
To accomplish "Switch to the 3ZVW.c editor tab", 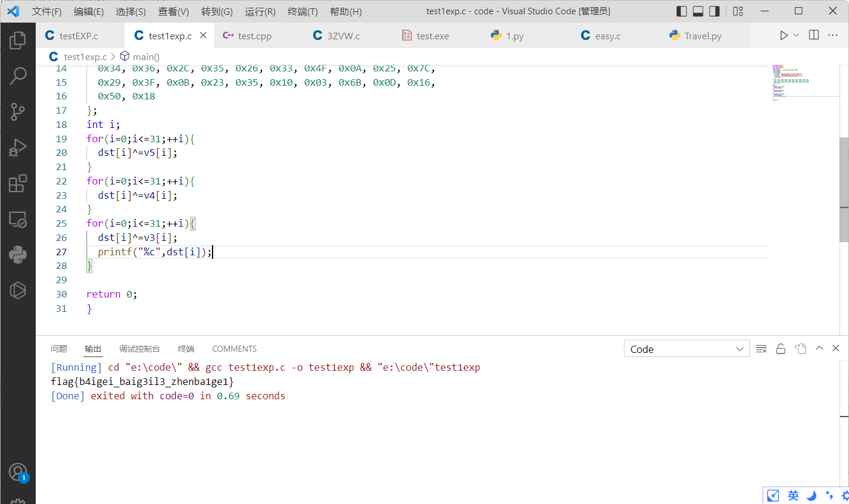I will (348, 36).
